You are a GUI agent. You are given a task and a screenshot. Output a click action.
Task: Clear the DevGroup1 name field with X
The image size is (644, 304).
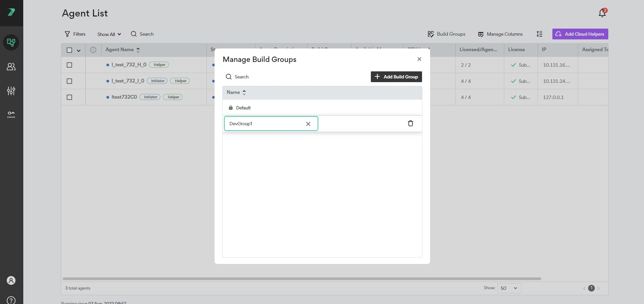308,124
